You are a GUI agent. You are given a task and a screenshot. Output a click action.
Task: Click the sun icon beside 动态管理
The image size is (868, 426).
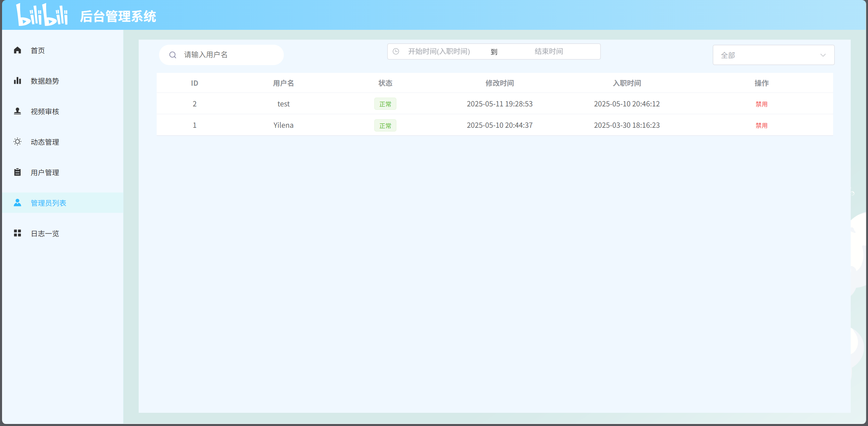[x=17, y=142]
